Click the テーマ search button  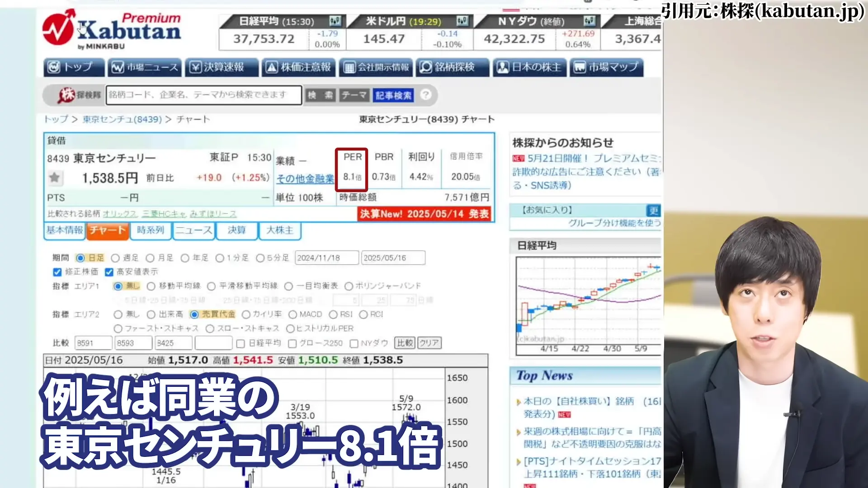[354, 95]
